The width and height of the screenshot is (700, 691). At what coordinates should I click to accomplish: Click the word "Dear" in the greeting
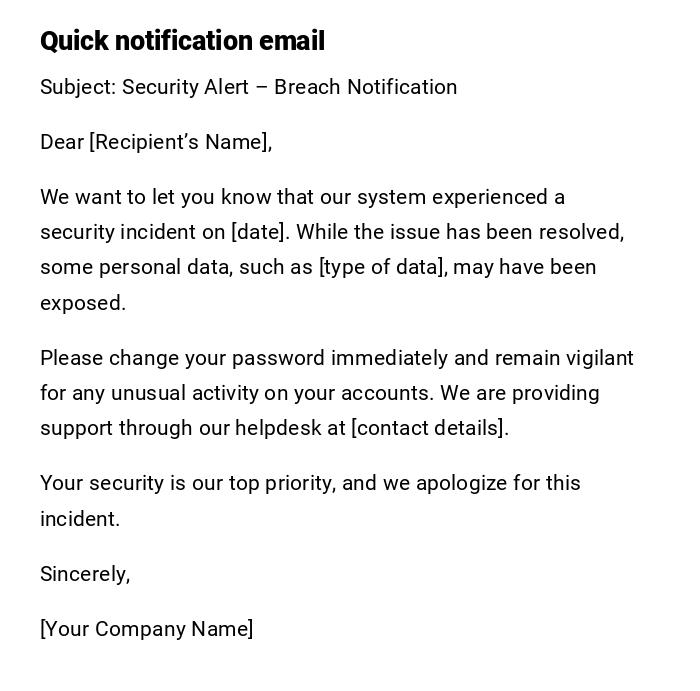point(61,142)
